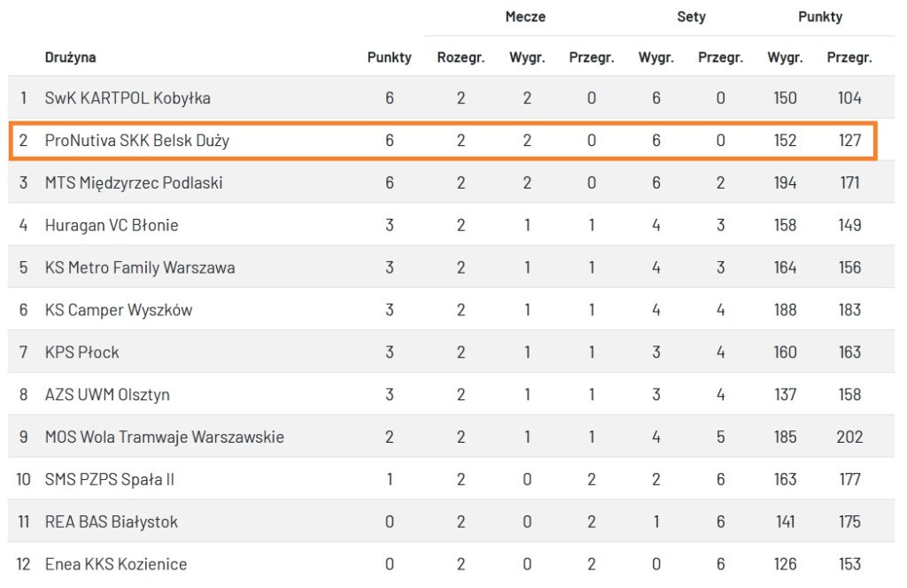The image size is (907, 588).
Task: Click MOS Wola Tramwaje Warszawskie team
Action: (x=165, y=437)
